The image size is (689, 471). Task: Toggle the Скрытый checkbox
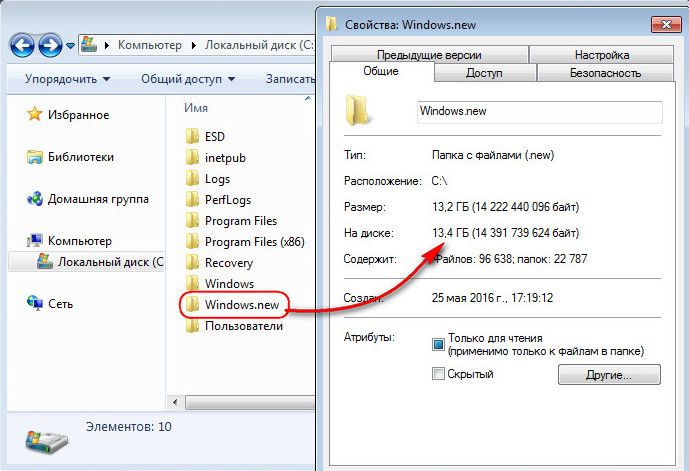pos(438,374)
